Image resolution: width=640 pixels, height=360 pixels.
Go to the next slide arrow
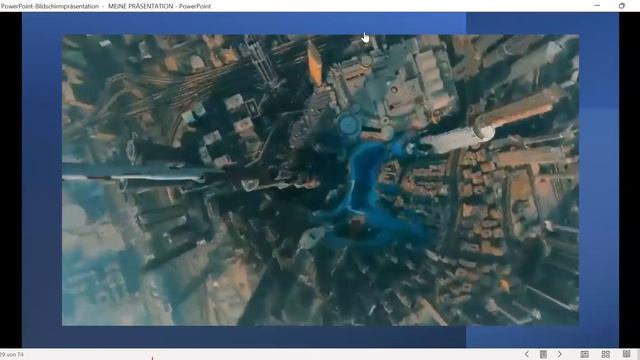(560, 354)
